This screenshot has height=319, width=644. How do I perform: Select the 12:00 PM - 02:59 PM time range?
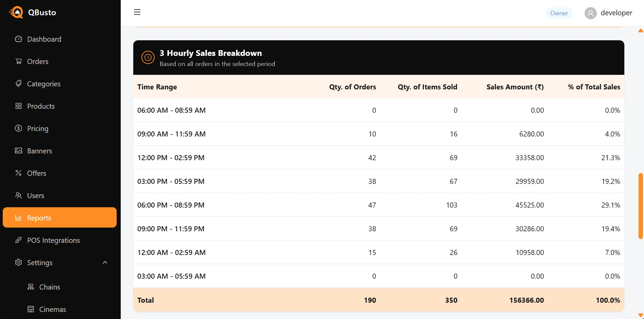(171, 157)
